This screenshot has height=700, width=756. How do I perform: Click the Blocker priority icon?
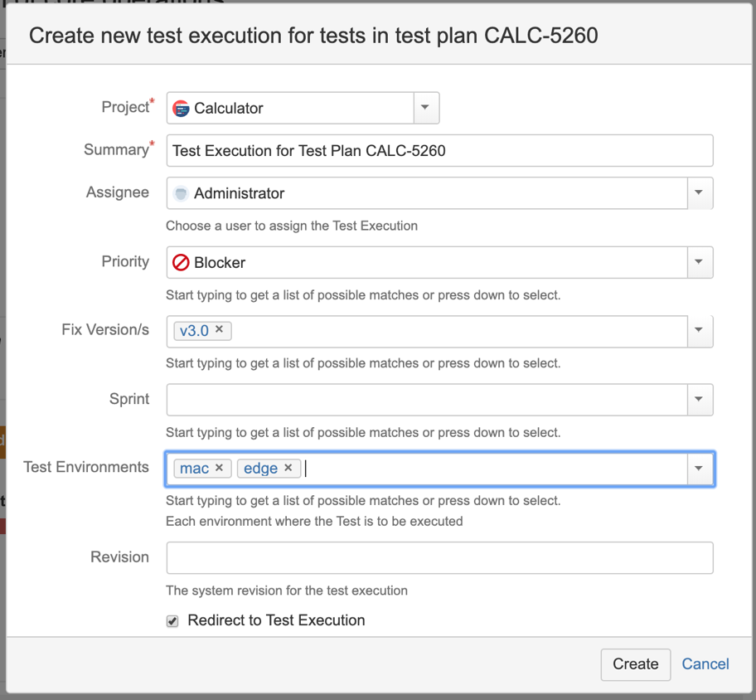click(x=181, y=262)
